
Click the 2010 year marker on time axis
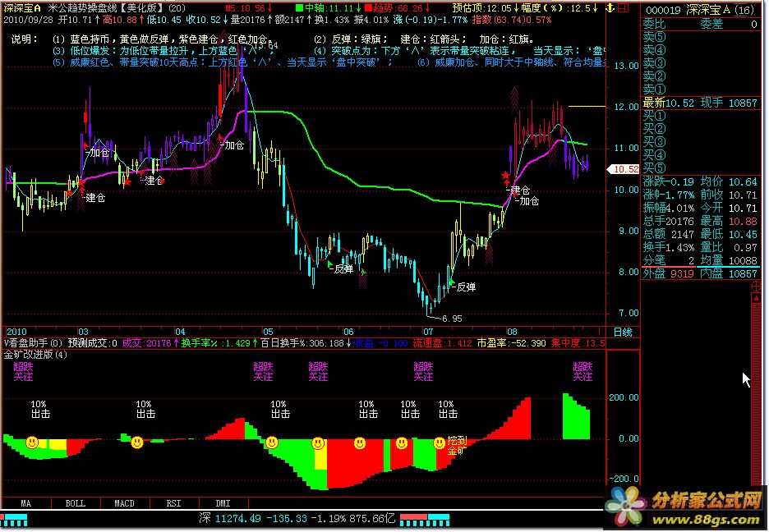pyautogui.click(x=16, y=332)
